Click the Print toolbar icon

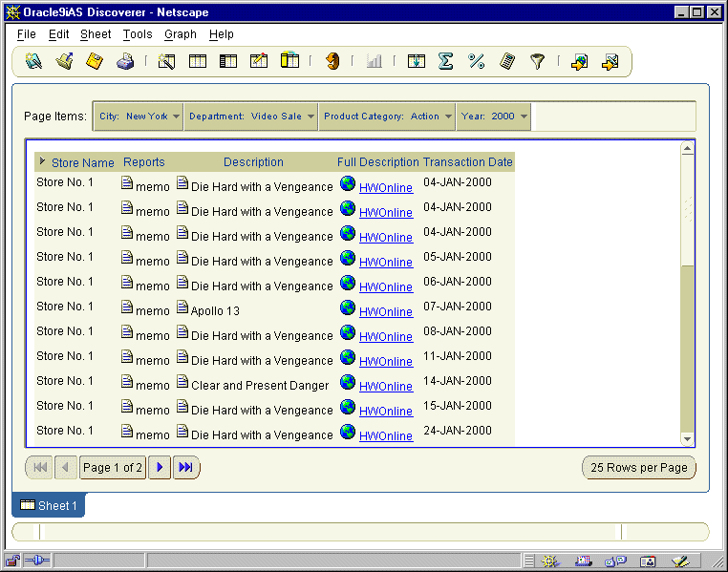pyautogui.click(x=125, y=61)
